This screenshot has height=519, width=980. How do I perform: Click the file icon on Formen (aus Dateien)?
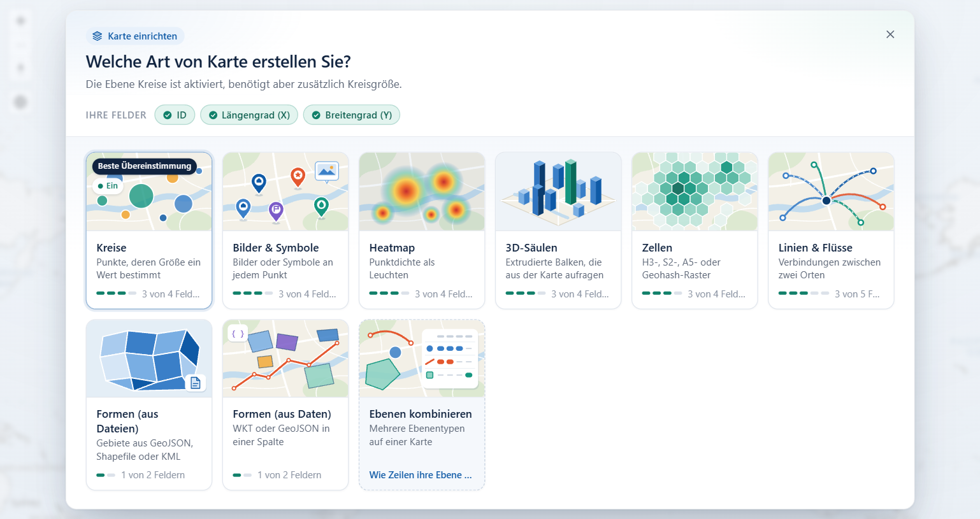[x=196, y=383]
